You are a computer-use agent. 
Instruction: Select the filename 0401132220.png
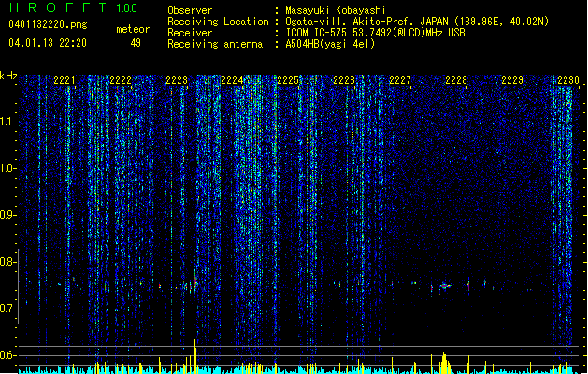point(48,25)
